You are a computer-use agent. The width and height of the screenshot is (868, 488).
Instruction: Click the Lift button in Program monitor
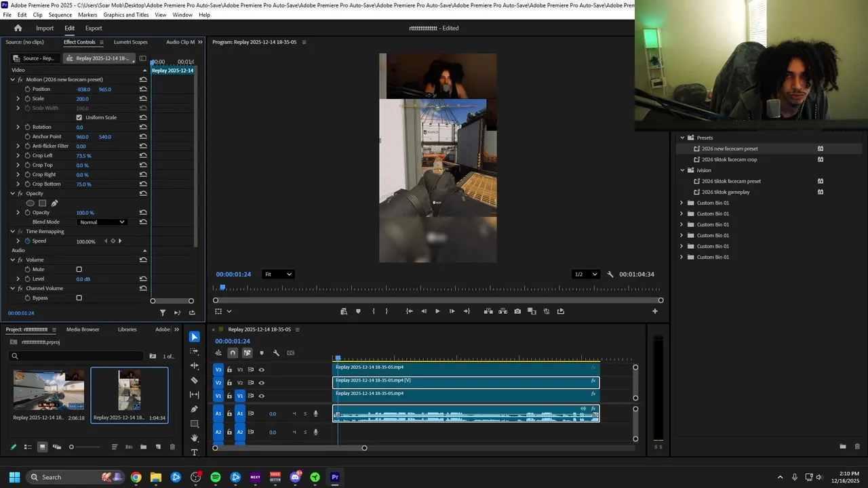488,311
